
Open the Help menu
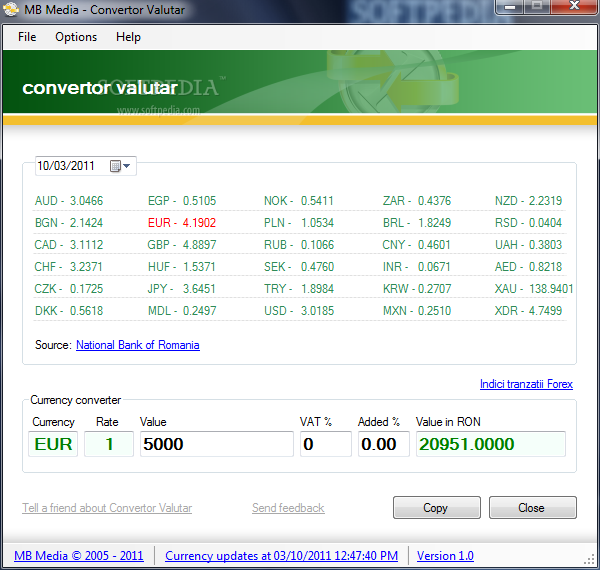click(128, 37)
